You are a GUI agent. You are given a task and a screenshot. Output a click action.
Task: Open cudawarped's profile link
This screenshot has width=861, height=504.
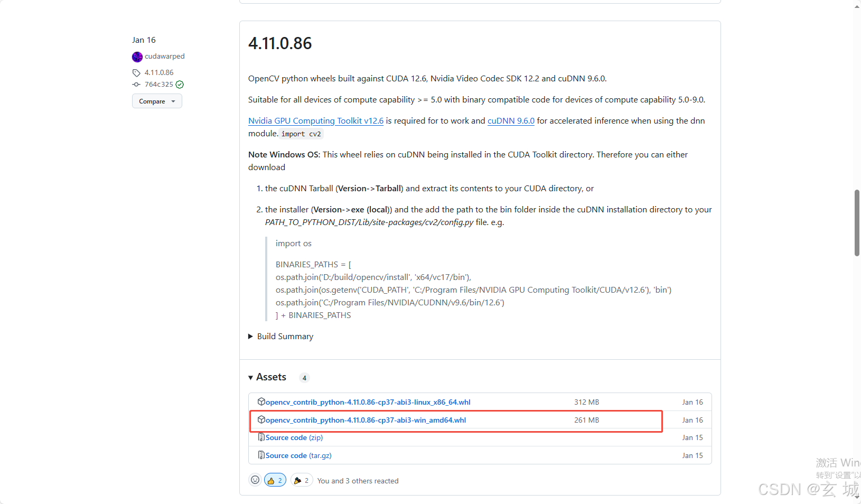coord(164,57)
